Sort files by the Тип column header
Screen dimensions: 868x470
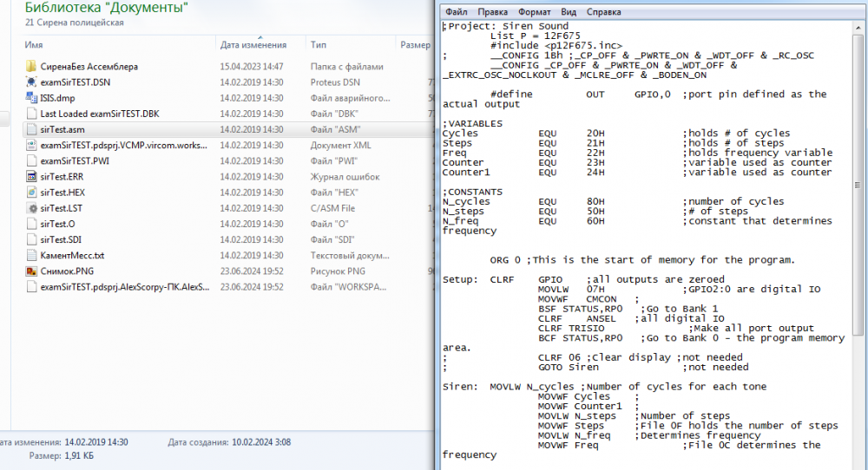[318, 45]
